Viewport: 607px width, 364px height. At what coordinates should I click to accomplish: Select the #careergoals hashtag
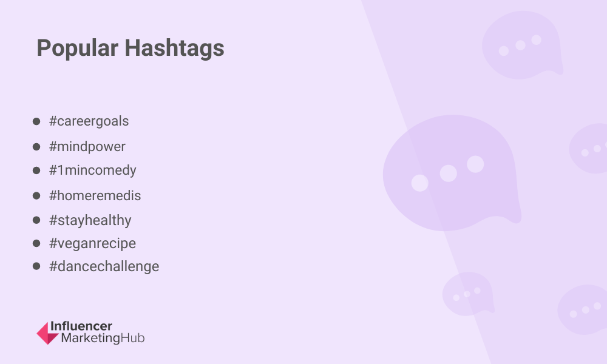click(89, 121)
